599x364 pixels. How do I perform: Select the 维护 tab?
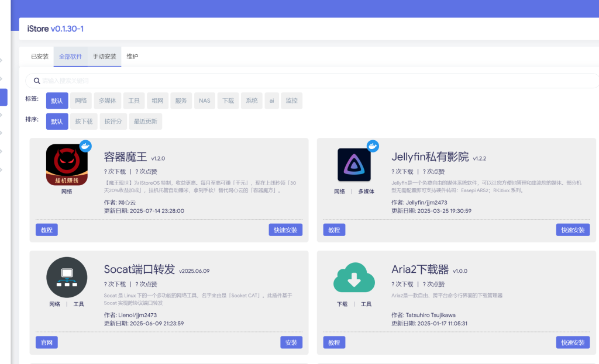132,57
